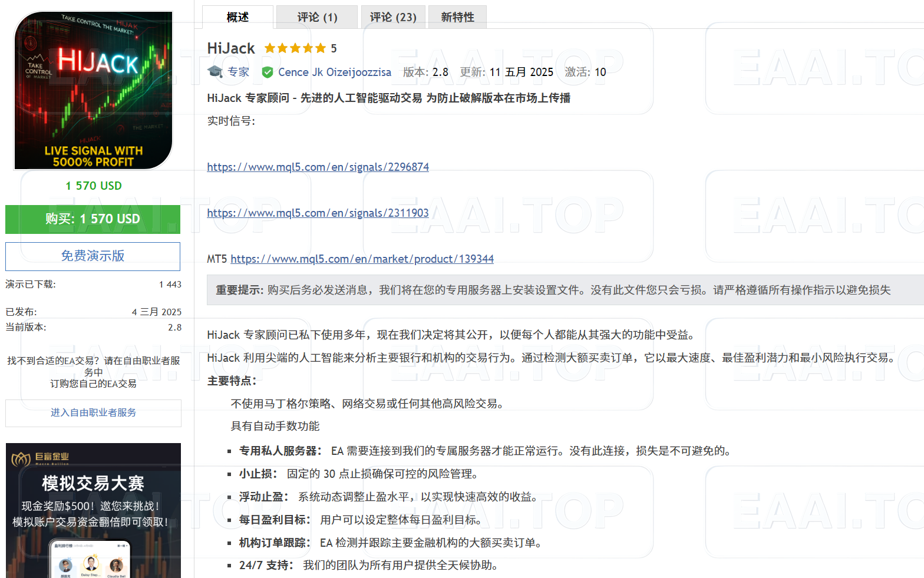Open author Cence Jk Oizeijoozzisa profile link

(x=334, y=72)
